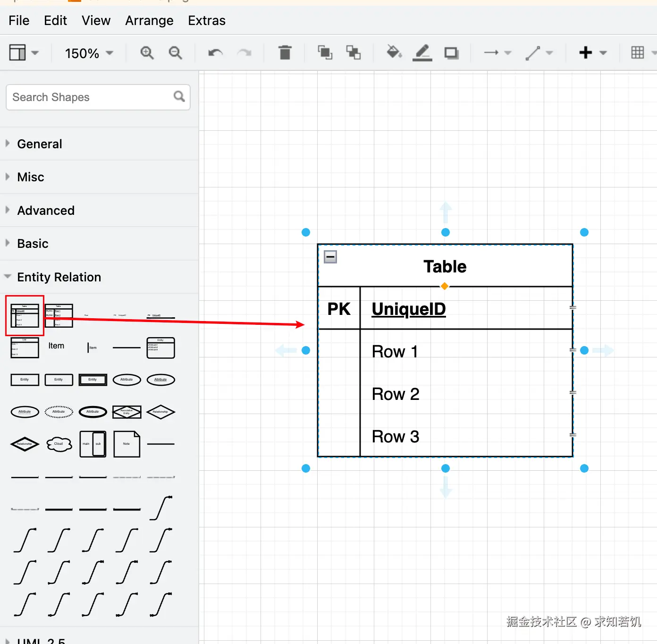Open the connection arrow style dropdown

tap(497, 53)
